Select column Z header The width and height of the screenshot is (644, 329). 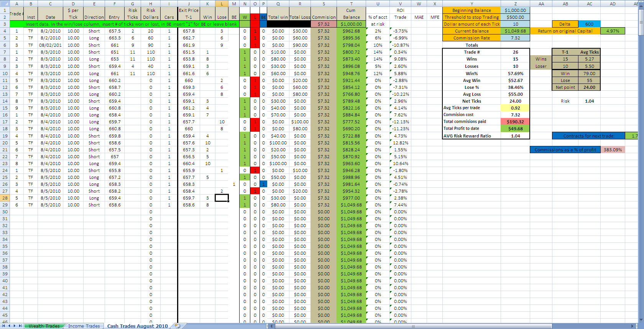pos(515,3)
